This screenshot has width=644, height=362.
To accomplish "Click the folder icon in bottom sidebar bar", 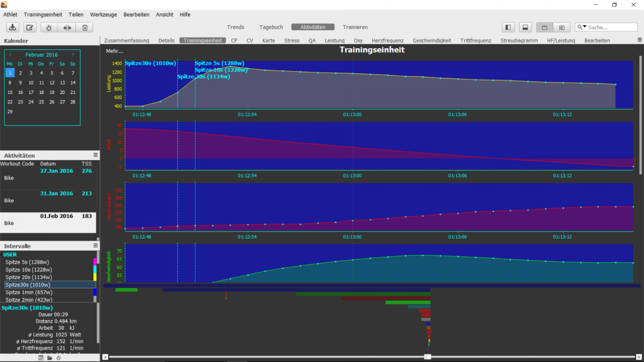I will pos(49,358).
